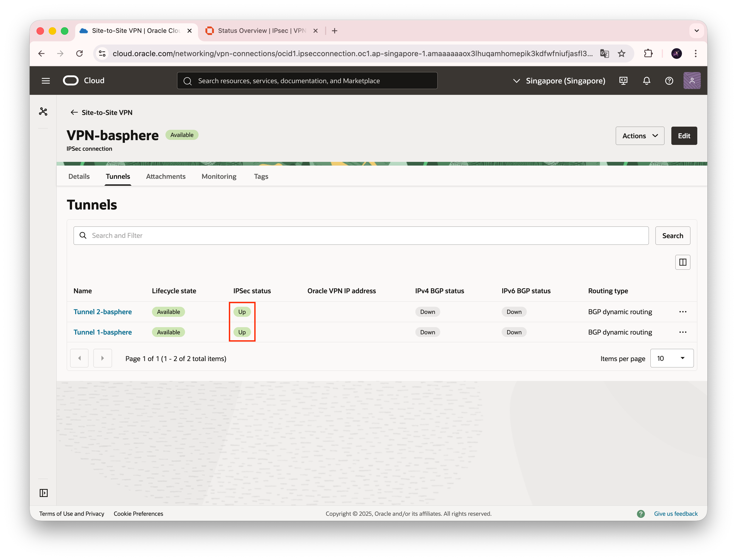Click the Edit button
Image resolution: width=737 pixels, height=560 pixels.
point(684,136)
